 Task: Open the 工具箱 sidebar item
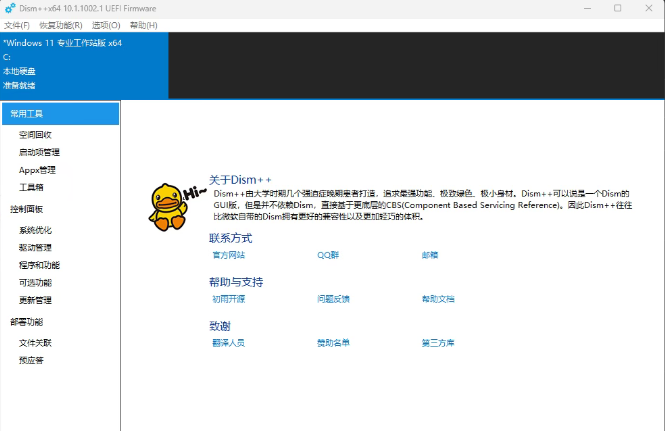(31, 187)
